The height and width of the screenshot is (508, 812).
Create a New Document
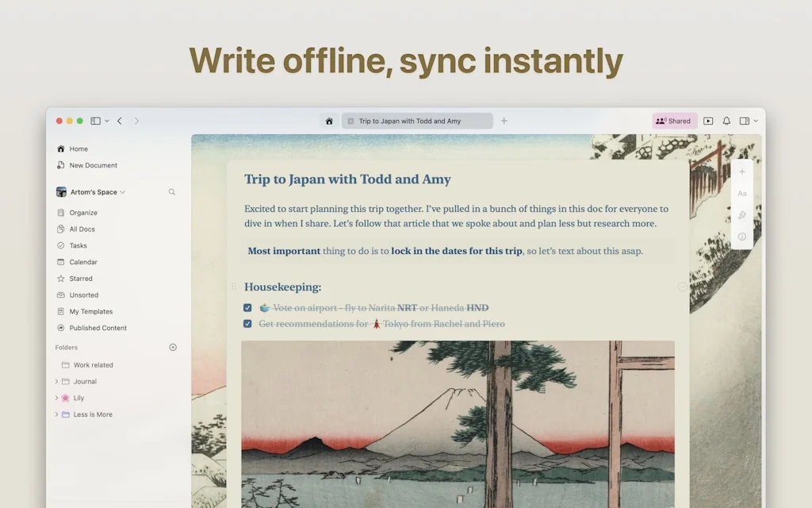coord(93,166)
